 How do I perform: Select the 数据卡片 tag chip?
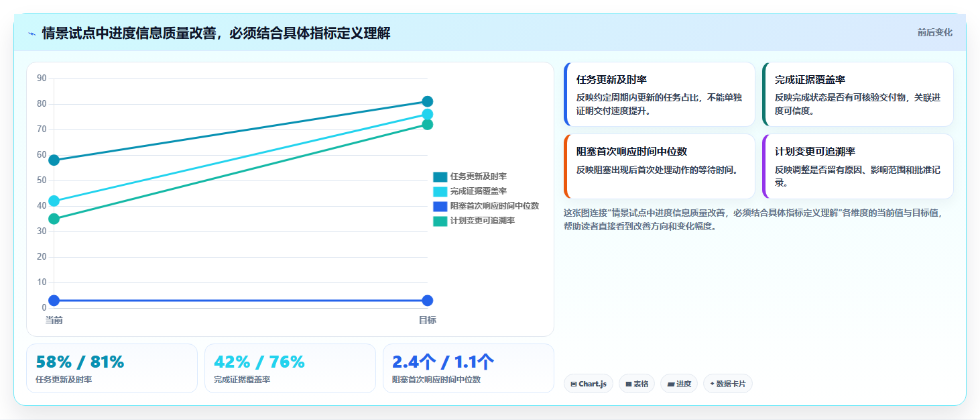point(728,384)
